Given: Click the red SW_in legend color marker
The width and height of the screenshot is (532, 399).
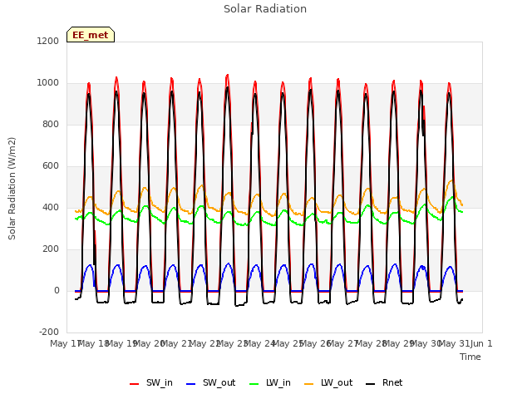Looking at the screenshot, I should coord(135,384).
